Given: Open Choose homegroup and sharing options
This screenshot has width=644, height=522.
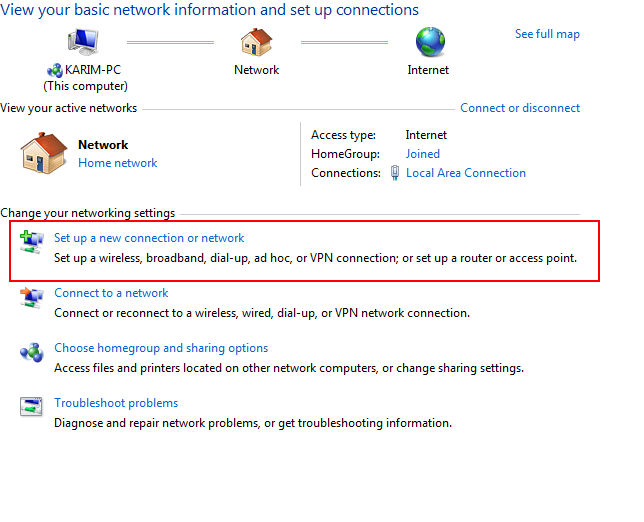Looking at the screenshot, I should click(161, 348).
